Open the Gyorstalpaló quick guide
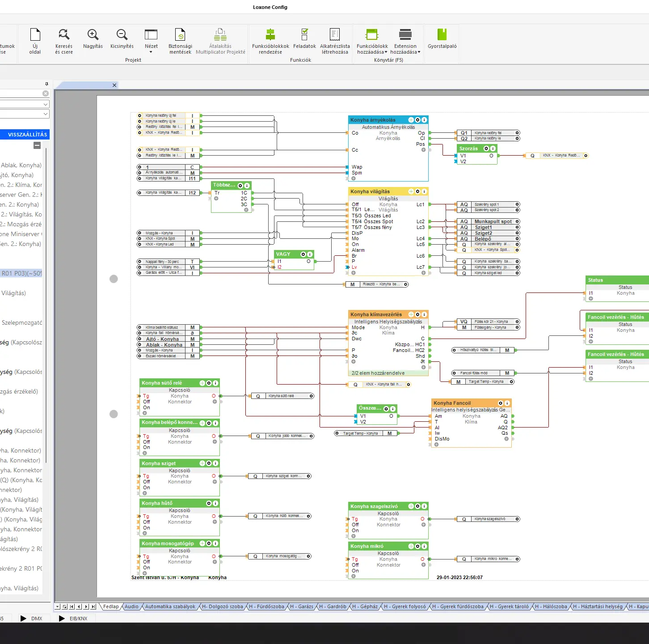649x644 pixels. pos(442,38)
